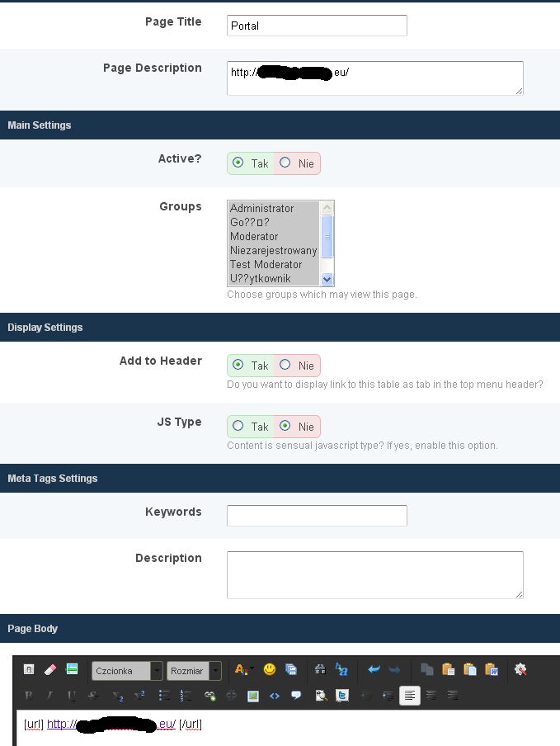Click the insert image icon
Screen dimensions: 560x746
click(x=253, y=696)
